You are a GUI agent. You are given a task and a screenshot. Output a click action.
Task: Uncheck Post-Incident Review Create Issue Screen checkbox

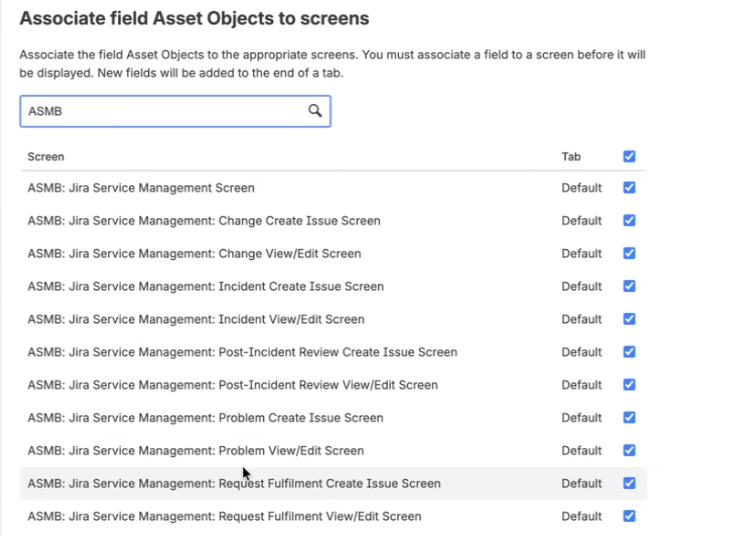click(629, 352)
